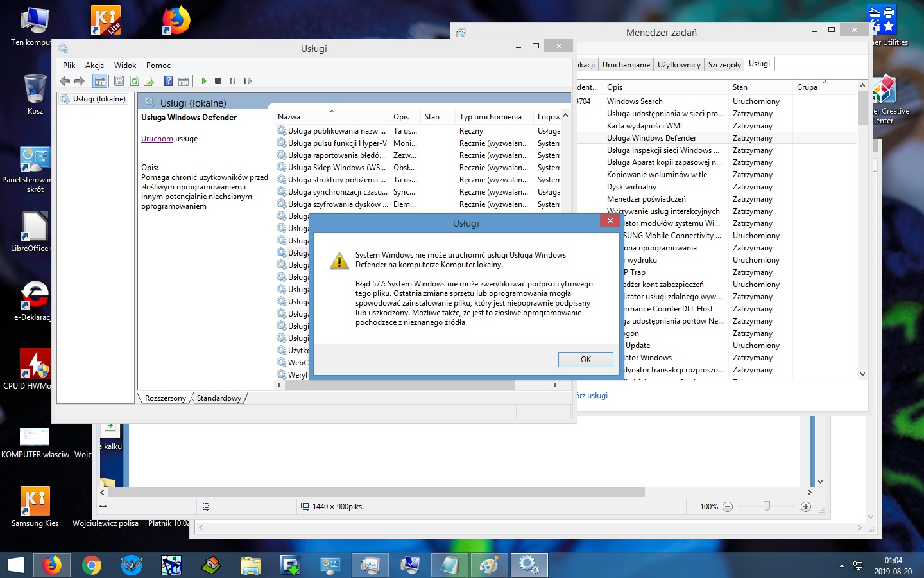
Task: Click the horizontal scrollbar in Usługi list
Action: (x=400, y=385)
